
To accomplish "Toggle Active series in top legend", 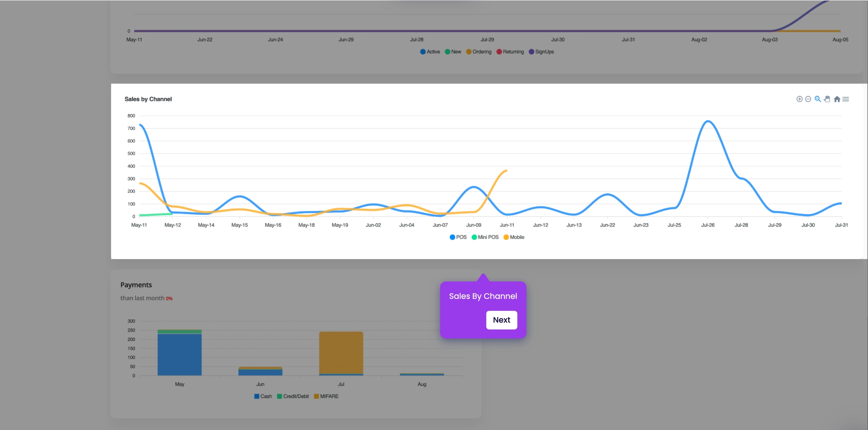I will 430,52.
